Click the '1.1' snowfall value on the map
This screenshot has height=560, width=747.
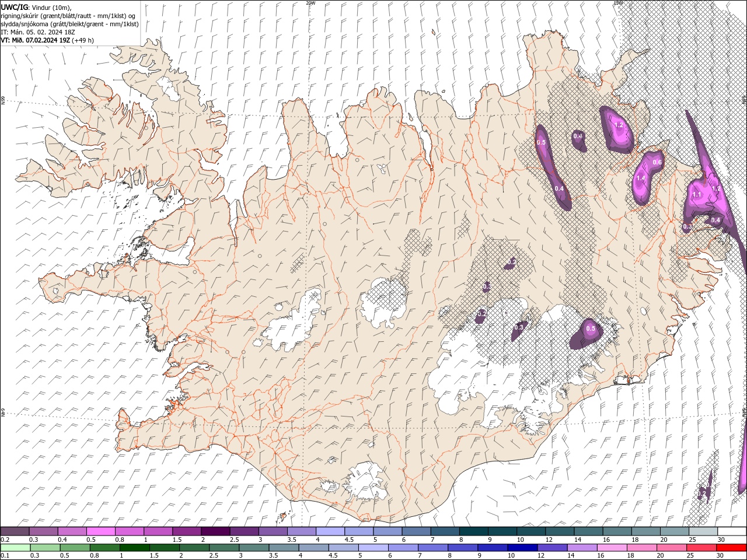point(696,195)
